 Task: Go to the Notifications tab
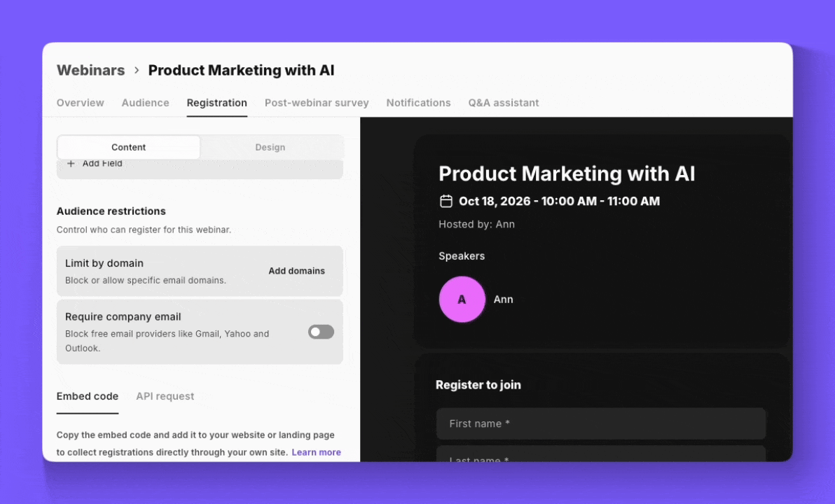click(419, 103)
